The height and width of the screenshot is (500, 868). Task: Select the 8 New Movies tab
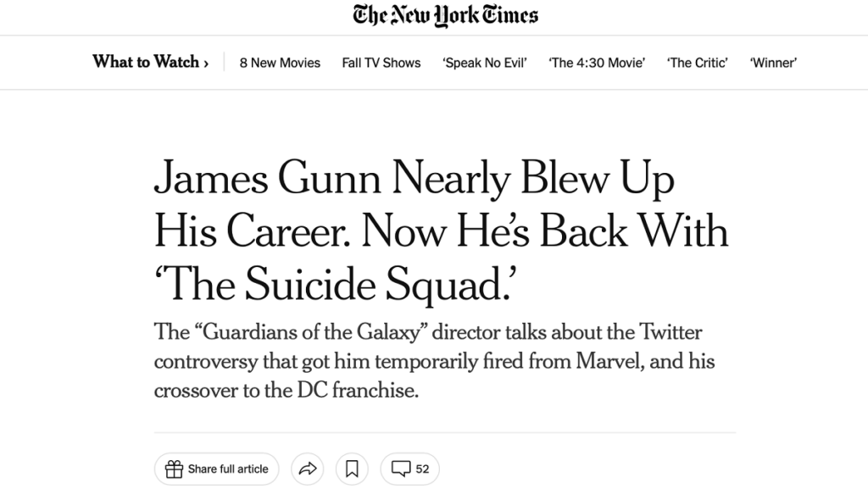coord(280,63)
